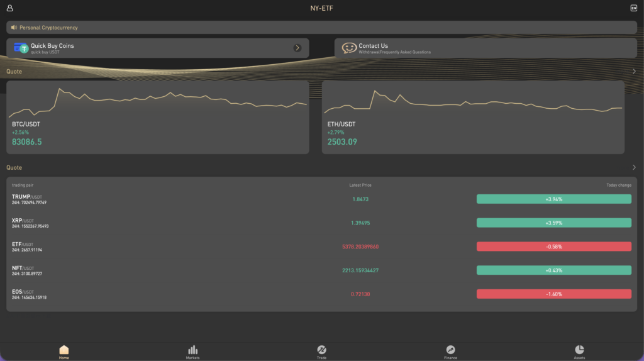Viewport: 644px width, 361px height.
Task: Click the Latest Price column header
Action: (x=360, y=186)
